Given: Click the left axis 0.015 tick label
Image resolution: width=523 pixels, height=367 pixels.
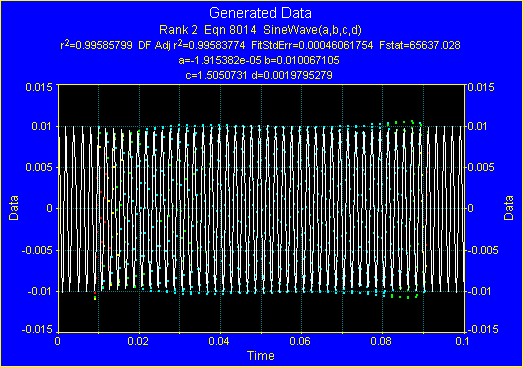Looking at the screenshot, I should (39, 87).
